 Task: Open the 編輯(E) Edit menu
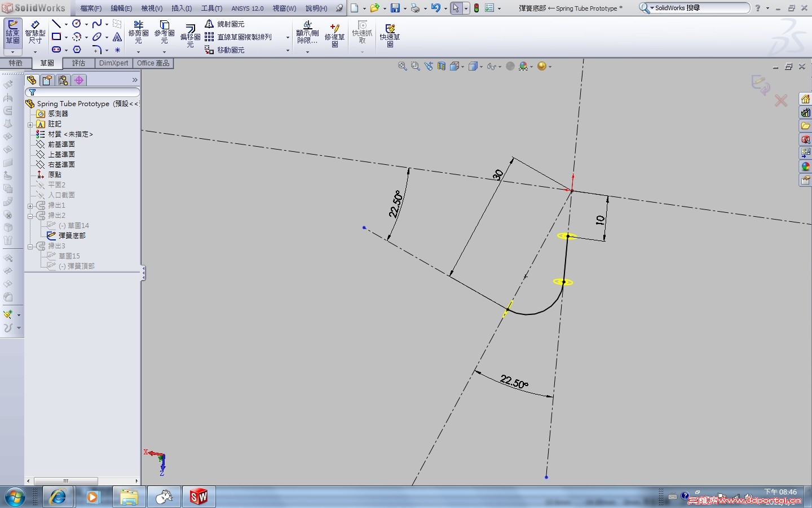121,8
